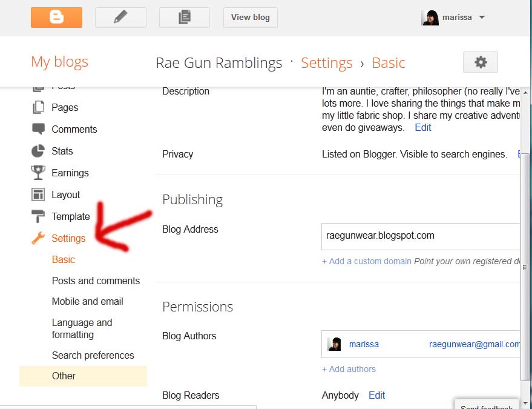Viewport: 532px width, 409px height.
Task: Click the Anybody readers value
Action: click(x=340, y=396)
